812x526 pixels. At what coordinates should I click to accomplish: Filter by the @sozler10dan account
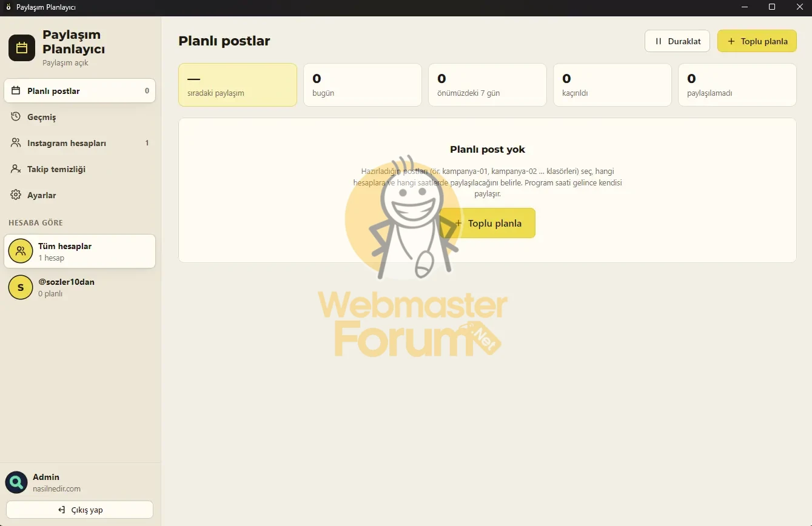(80, 287)
